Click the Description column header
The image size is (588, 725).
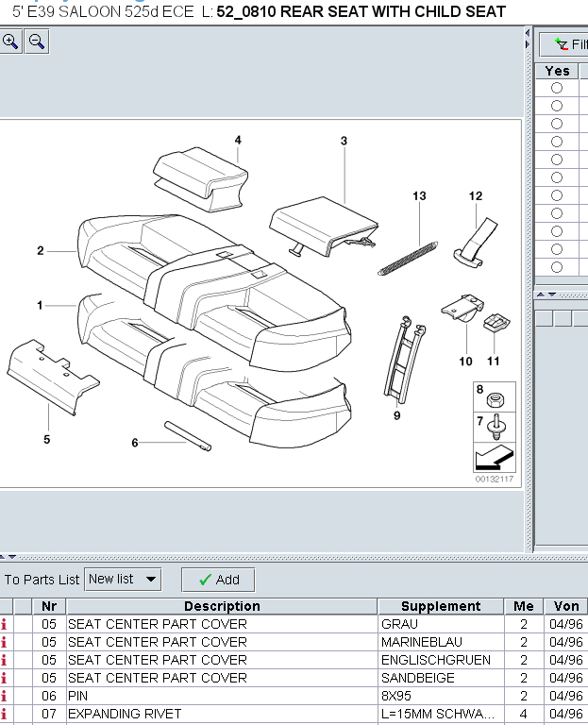coord(222,606)
